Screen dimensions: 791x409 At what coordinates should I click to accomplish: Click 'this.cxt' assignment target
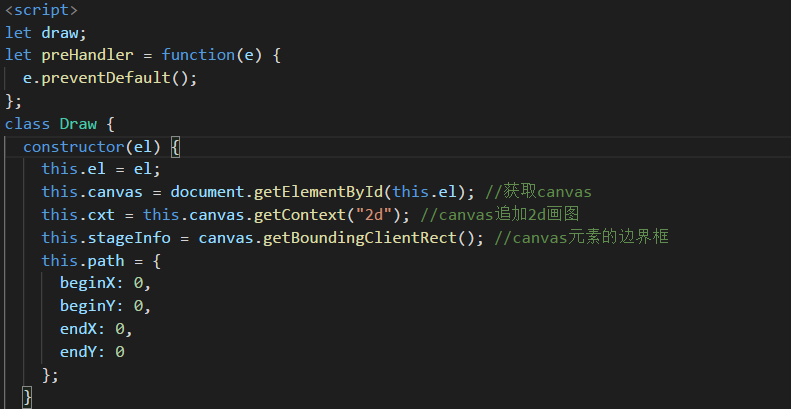click(x=78, y=215)
